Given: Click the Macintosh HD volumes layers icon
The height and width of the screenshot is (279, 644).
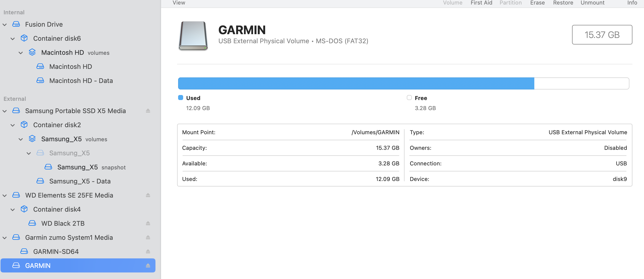Looking at the screenshot, I should pyautogui.click(x=32, y=52).
